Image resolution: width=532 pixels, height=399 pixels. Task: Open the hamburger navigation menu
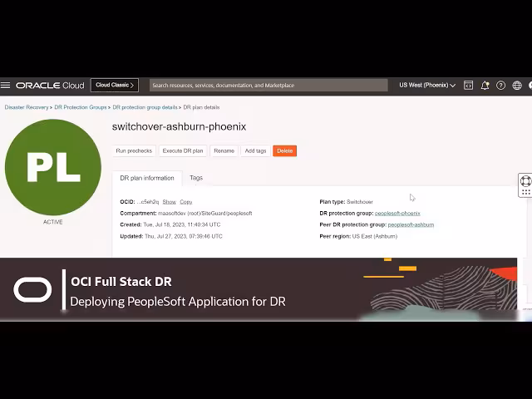point(6,85)
